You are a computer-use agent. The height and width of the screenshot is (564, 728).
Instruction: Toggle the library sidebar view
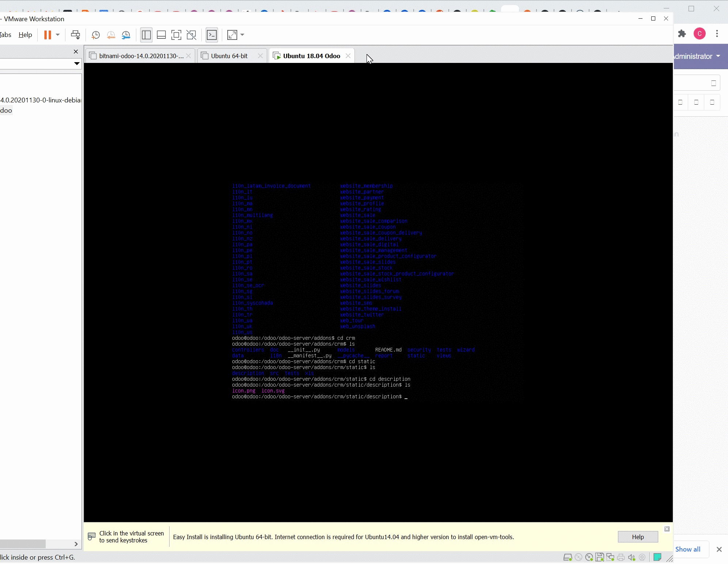click(x=146, y=35)
